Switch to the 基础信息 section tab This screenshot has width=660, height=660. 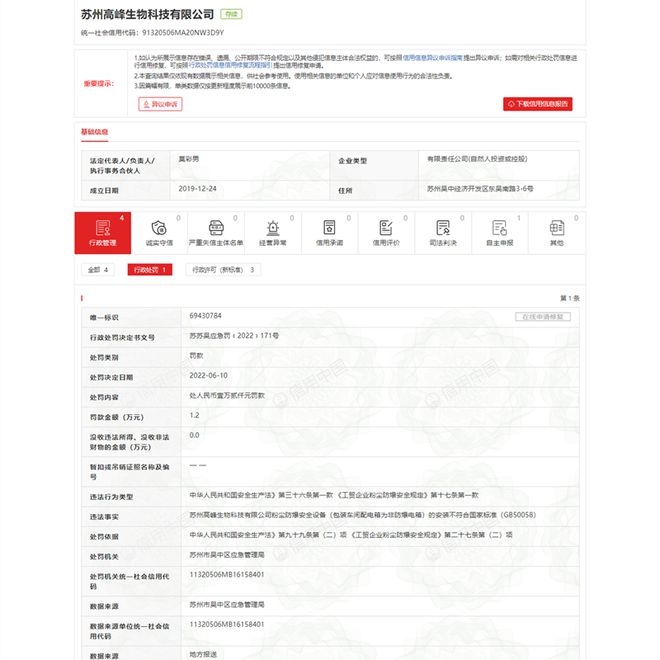[94, 132]
